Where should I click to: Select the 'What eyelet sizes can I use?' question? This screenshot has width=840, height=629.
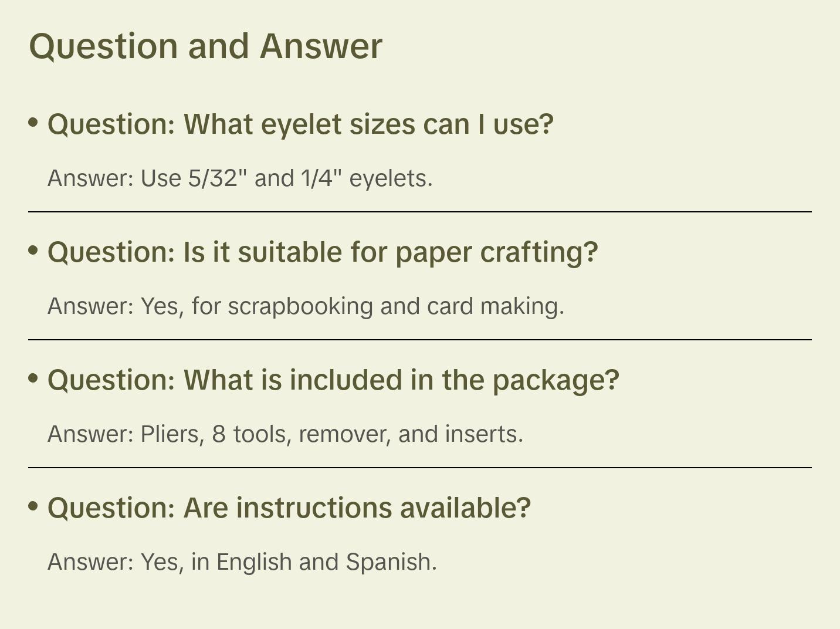[300, 124]
